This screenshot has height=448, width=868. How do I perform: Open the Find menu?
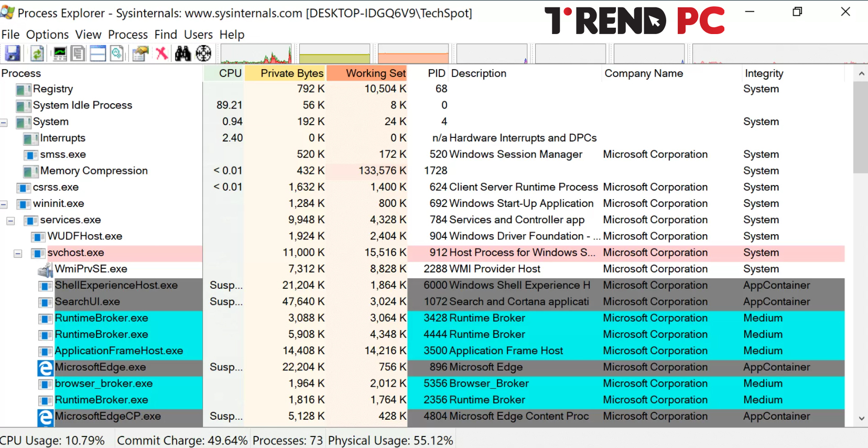pyautogui.click(x=166, y=35)
